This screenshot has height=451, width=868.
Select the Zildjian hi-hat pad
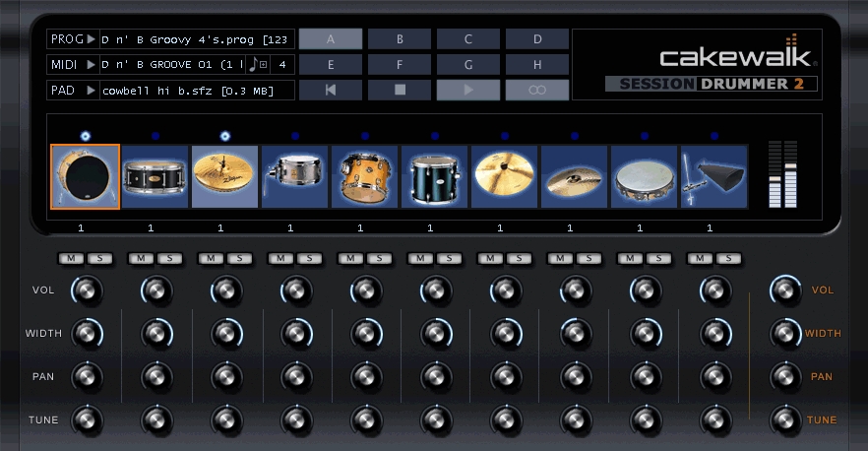pos(224,176)
